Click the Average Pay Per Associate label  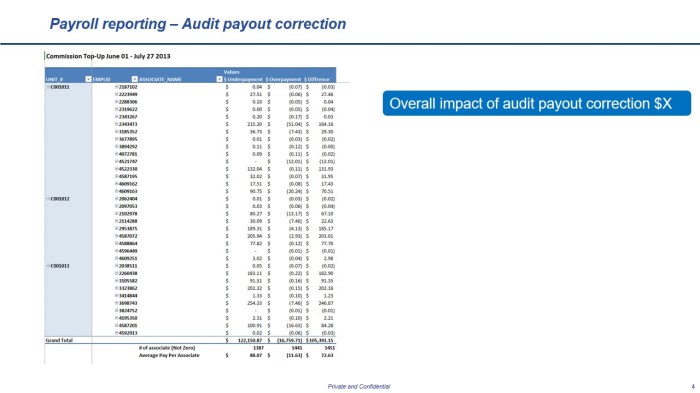(x=169, y=355)
